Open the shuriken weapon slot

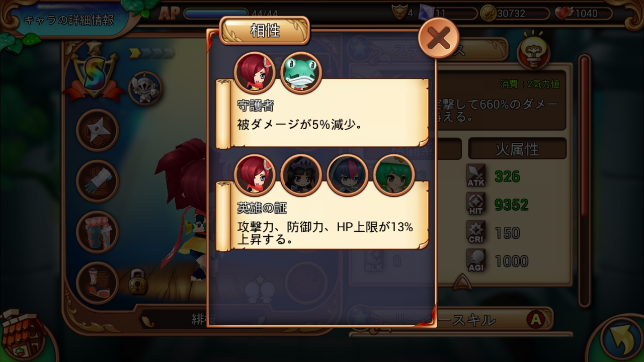pos(97,130)
